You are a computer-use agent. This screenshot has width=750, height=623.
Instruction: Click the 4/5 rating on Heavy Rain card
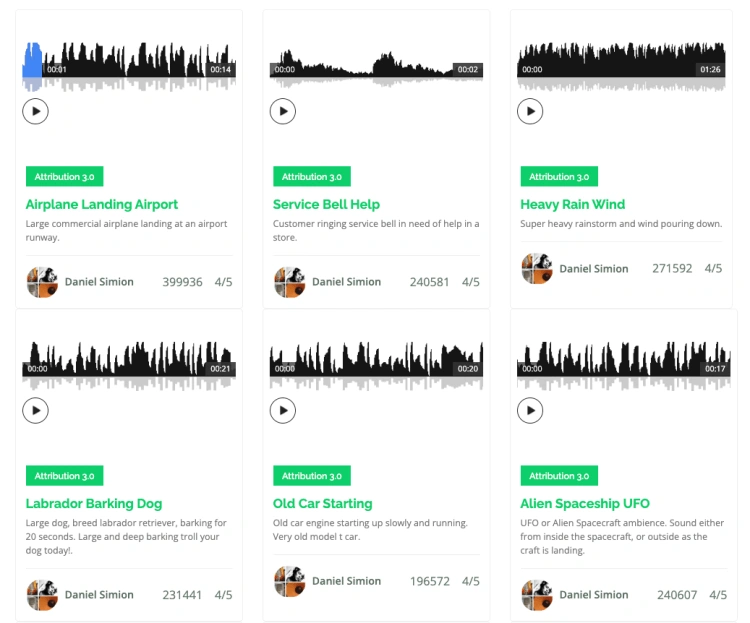[713, 268]
